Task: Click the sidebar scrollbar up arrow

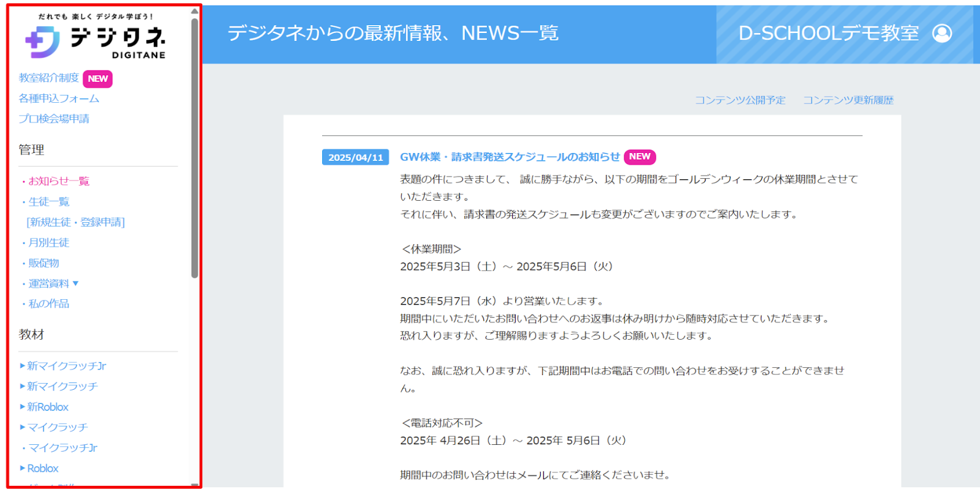Action: tap(194, 11)
